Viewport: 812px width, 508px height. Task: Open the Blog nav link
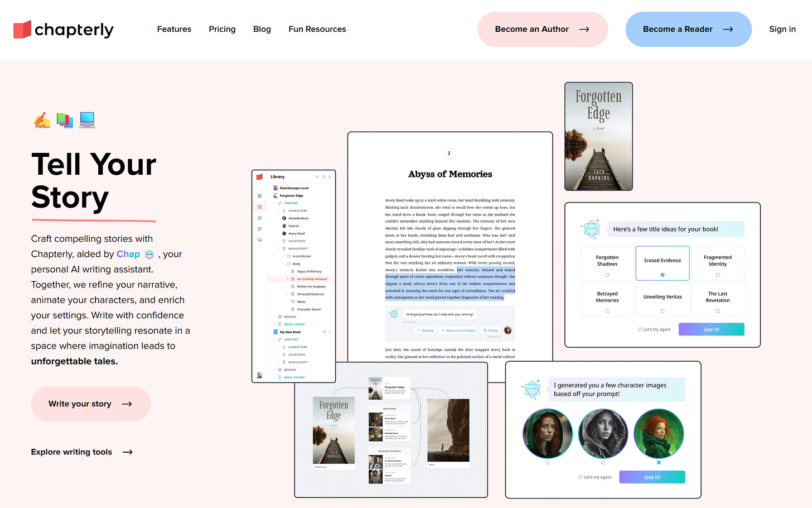click(x=262, y=29)
